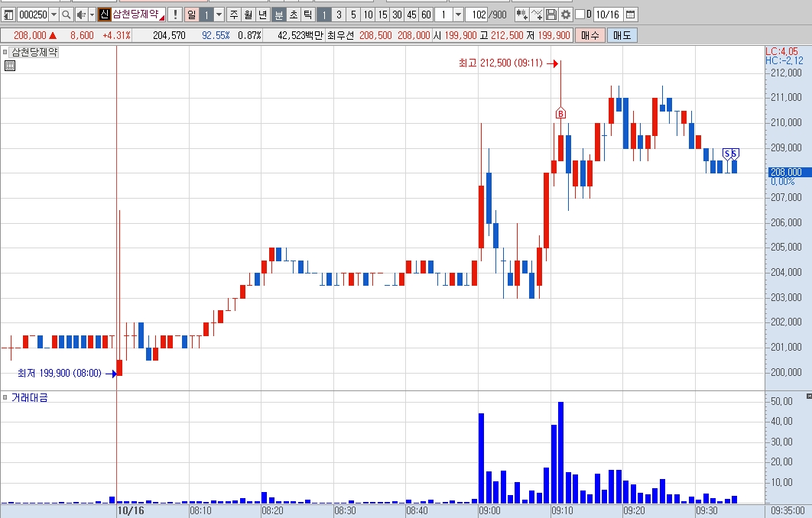Expand the interval dropdown before 102/900
This screenshot has width=812, height=518.
coord(458,15)
